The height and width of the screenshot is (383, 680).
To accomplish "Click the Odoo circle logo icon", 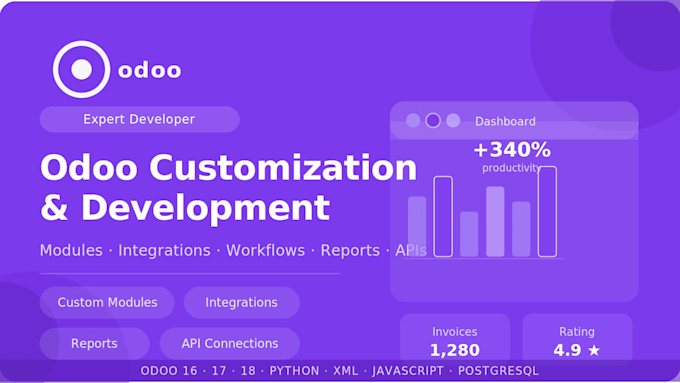I will coord(81,69).
